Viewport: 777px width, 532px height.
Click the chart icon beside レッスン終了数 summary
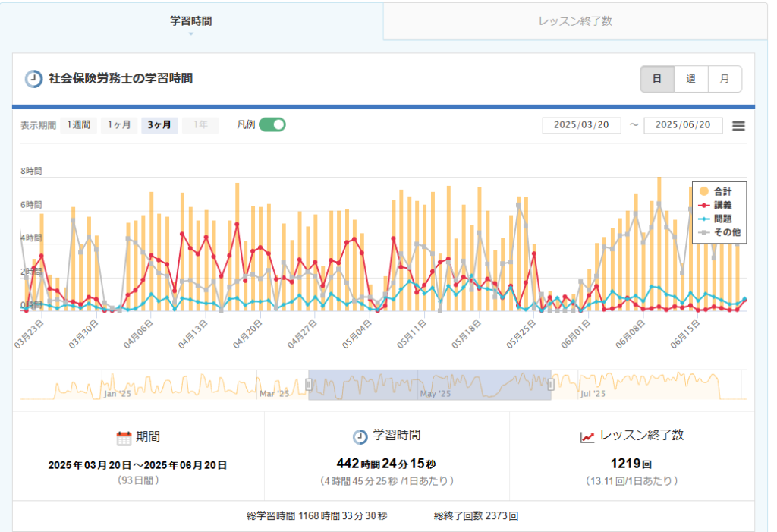587,437
